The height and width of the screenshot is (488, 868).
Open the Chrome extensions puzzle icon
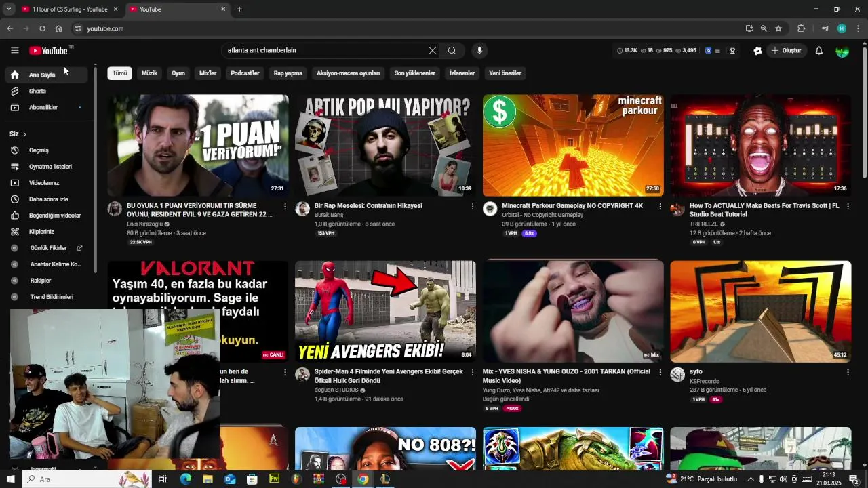pyautogui.click(x=801, y=28)
